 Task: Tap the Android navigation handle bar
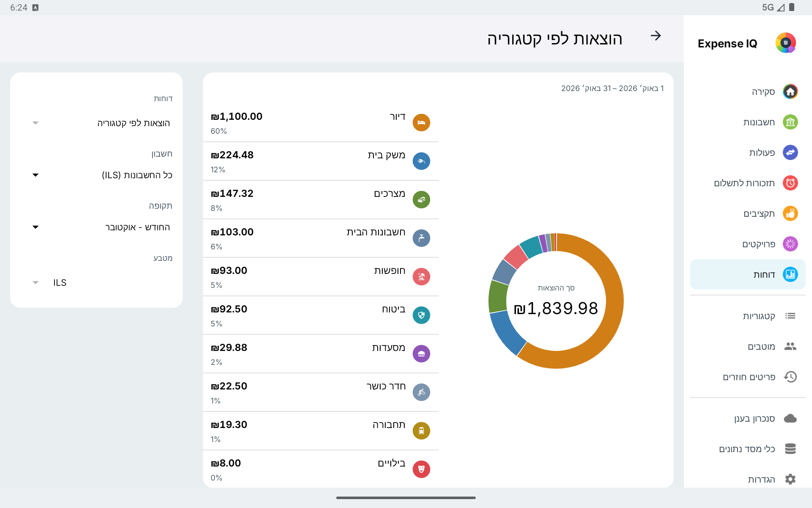point(406,498)
